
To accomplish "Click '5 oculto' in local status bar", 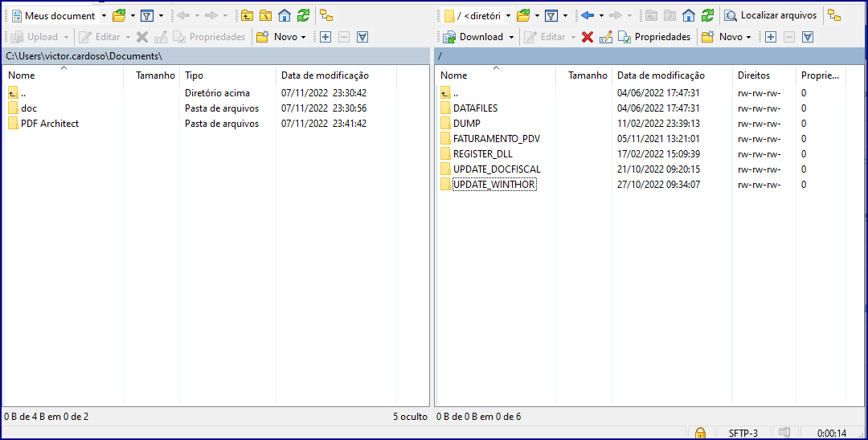I will point(410,417).
